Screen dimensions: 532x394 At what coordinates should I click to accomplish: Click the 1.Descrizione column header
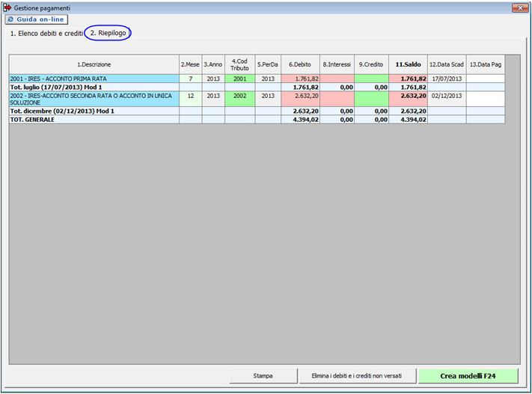(94, 64)
